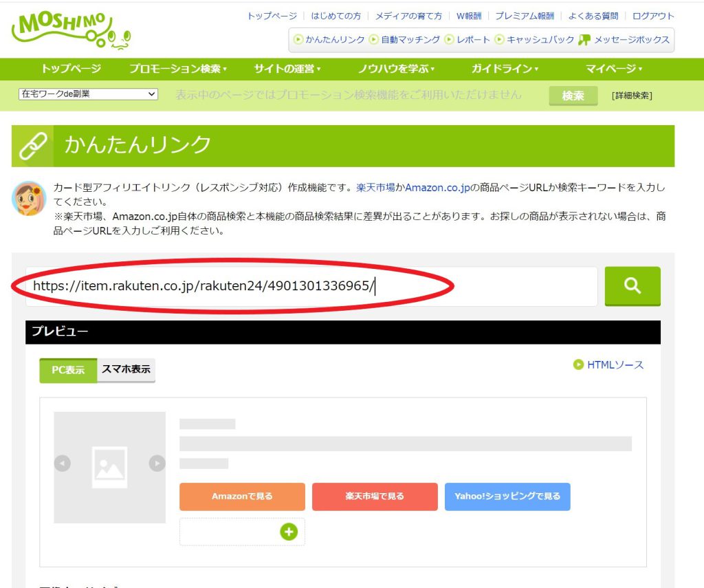The height and width of the screenshot is (588, 704).
Task: Switch to the PC表示 tab
Action: 68,370
